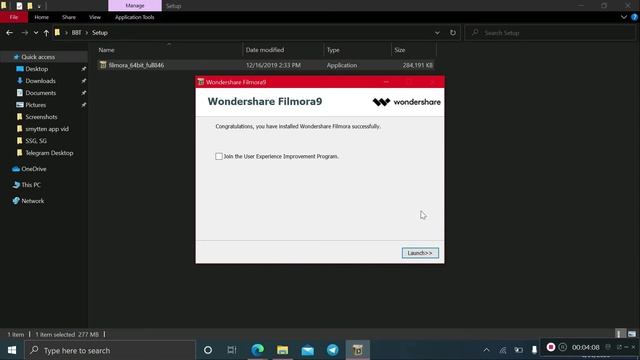Refresh the Setup folder view
This screenshot has width=640, height=360.
pos(453,33)
